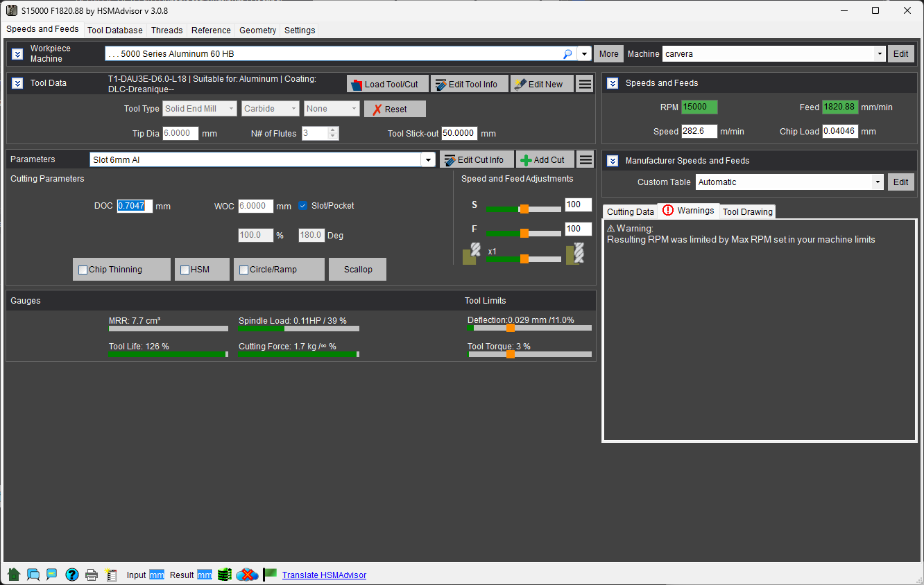Click the green database stack icon
The image size is (924, 585).
pos(224,575)
